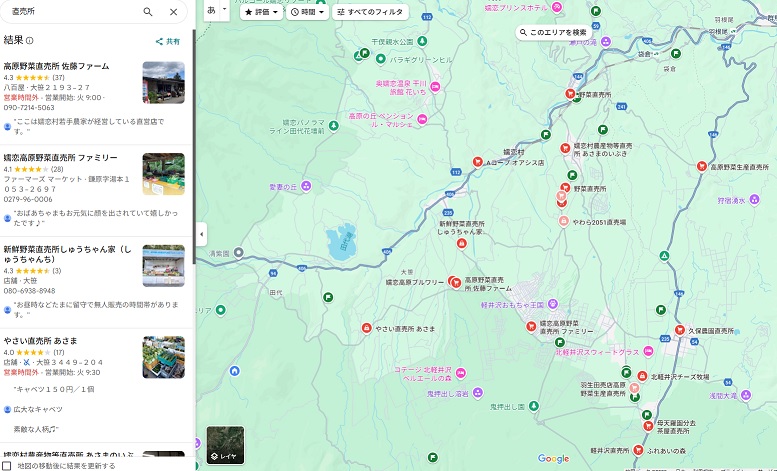Open the 評価 rating filter dropdown
Viewport: 777px width, 471px height.
click(261, 12)
